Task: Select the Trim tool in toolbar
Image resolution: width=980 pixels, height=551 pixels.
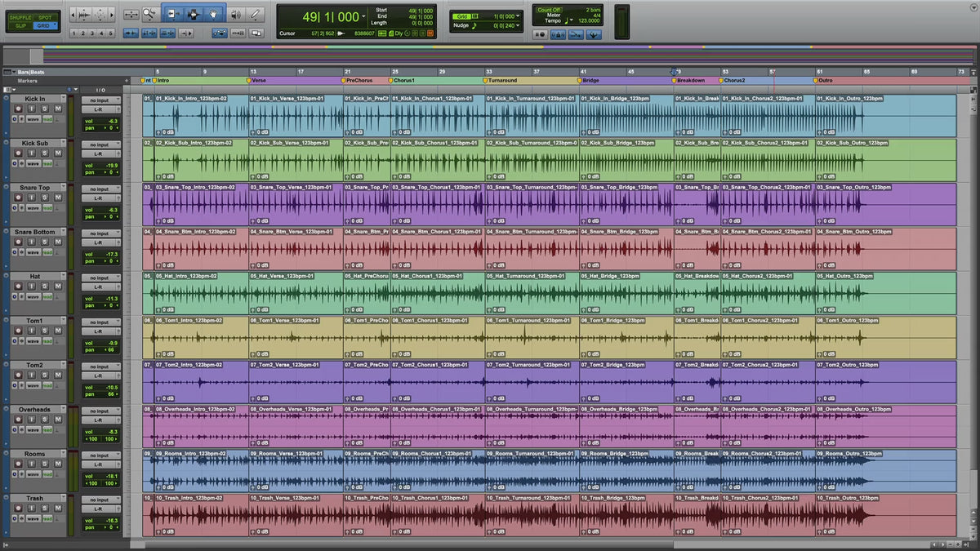Action: (172, 14)
